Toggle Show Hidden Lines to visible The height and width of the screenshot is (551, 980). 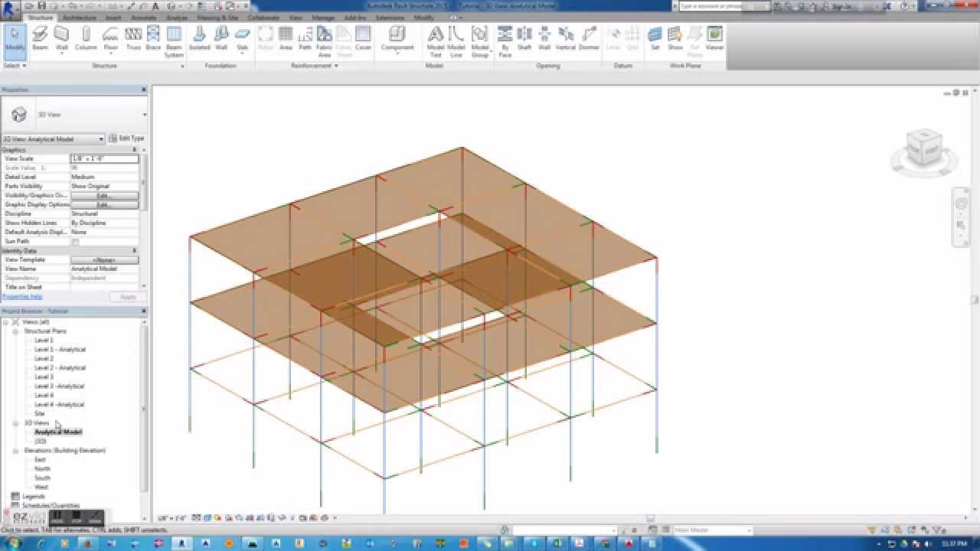tap(104, 222)
